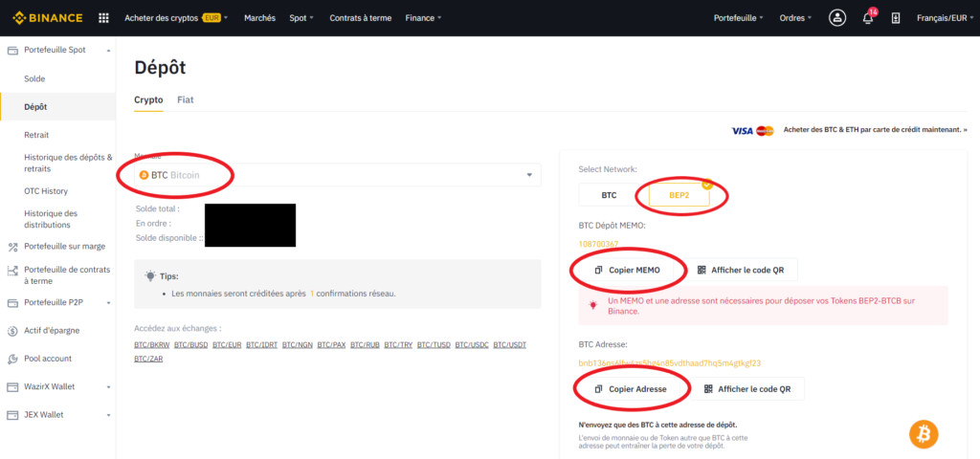
Task: Open the BTC/IDRT trading pair link
Action: (x=262, y=344)
